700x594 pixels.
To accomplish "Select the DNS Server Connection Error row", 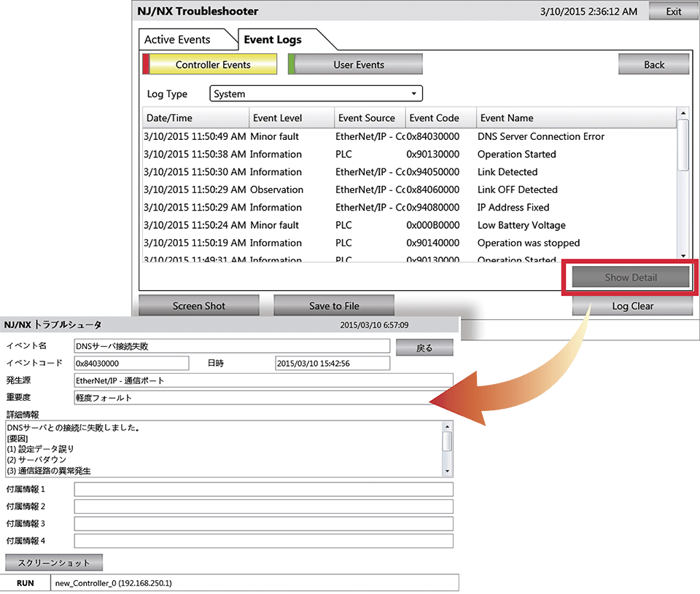I will pyautogui.click(x=410, y=136).
